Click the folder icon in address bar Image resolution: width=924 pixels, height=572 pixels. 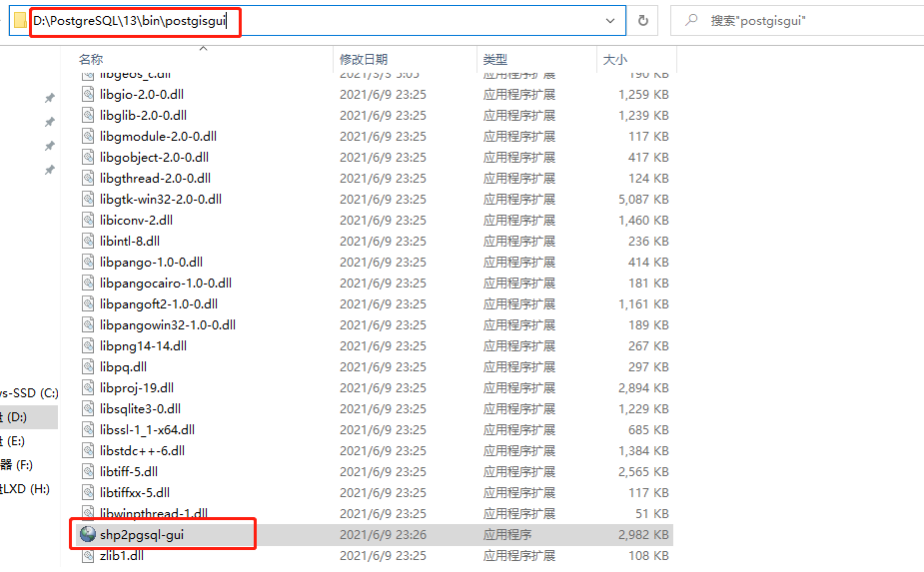19,20
